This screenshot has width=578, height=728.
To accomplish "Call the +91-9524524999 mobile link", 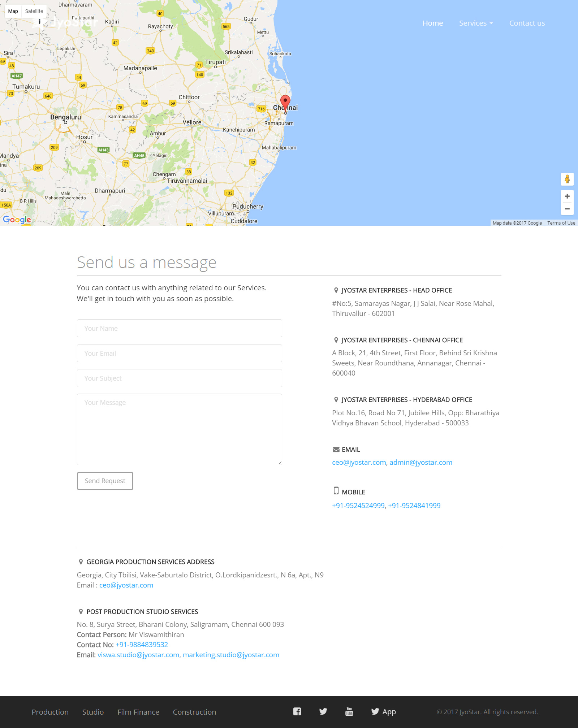I will [x=358, y=506].
